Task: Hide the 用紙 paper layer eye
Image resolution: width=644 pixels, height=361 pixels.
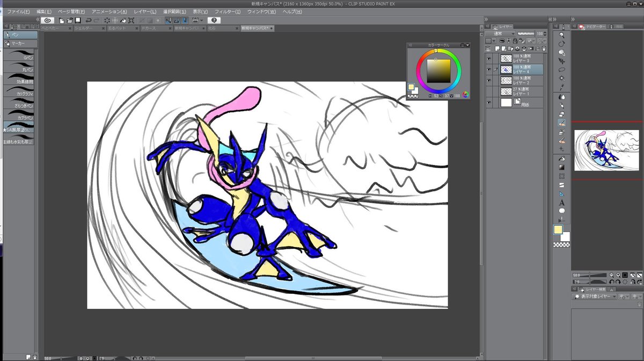Action: point(489,102)
